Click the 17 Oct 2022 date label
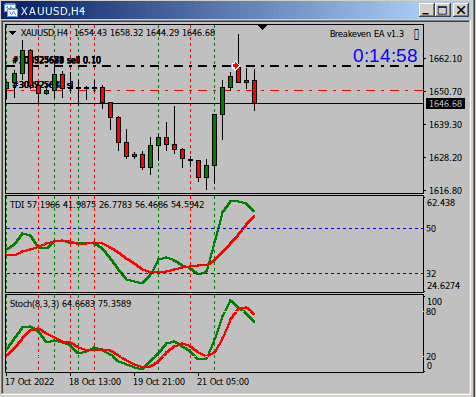 (x=30, y=381)
